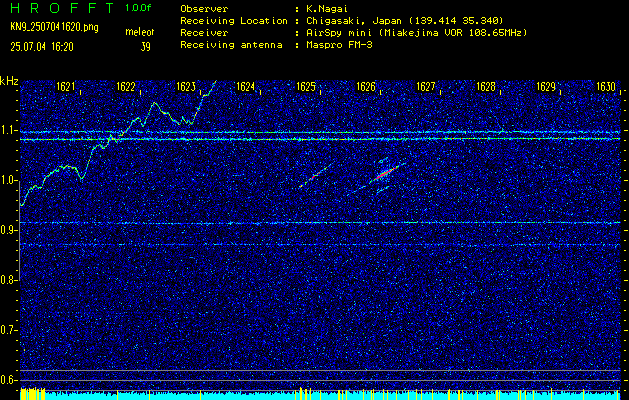Click the 1.1 frequency axis label
This screenshot has height=400, width=629.
[8, 130]
